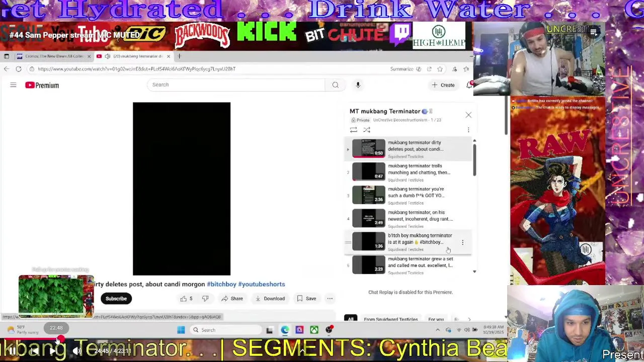The width and height of the screenshot is (644, 362).
Task: Open Windows Start menu
Action: (181, 330)
